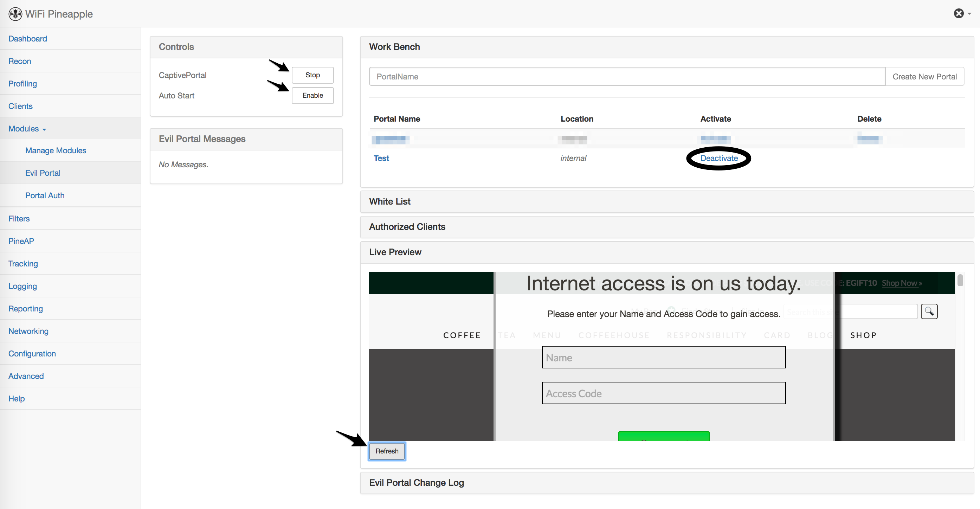Viewport: 980px width, 509px height.
Task: Click the Shop Now link in preview
Action: pos(902,283)
